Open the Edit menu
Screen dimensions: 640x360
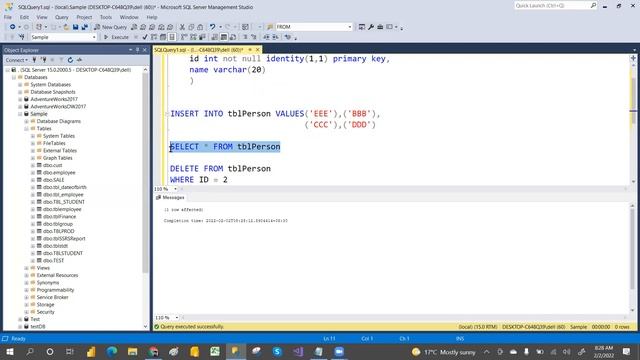pyautogui.click(x=24, y=17)
